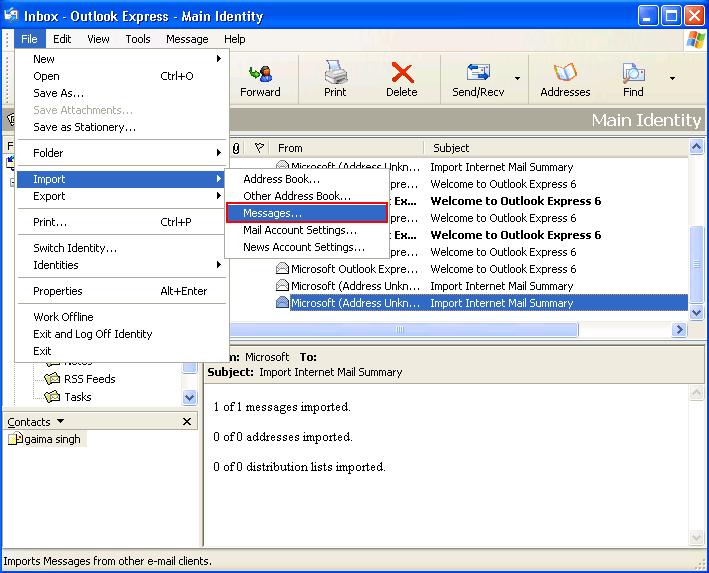
Task: Click envelope icon of selected Import Internet Mail Summary
Action: (x=282, y=302)
